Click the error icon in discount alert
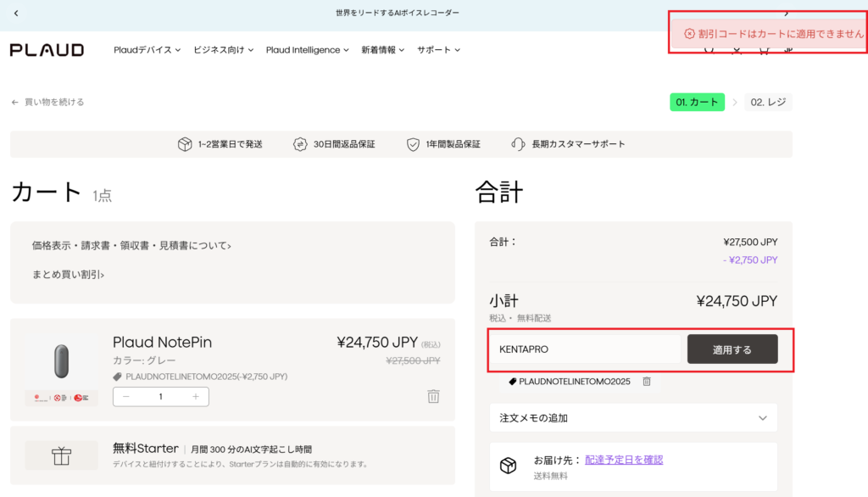This screenshot has height=497, width=868. [689, 34]
